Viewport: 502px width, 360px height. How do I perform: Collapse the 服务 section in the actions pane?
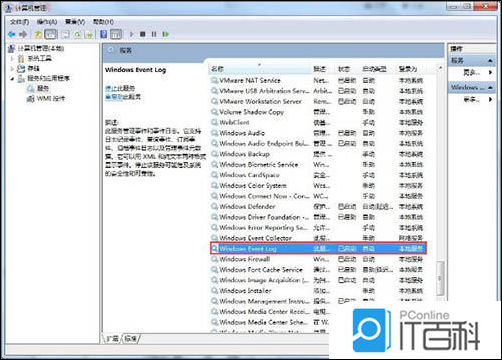point(490,61)
